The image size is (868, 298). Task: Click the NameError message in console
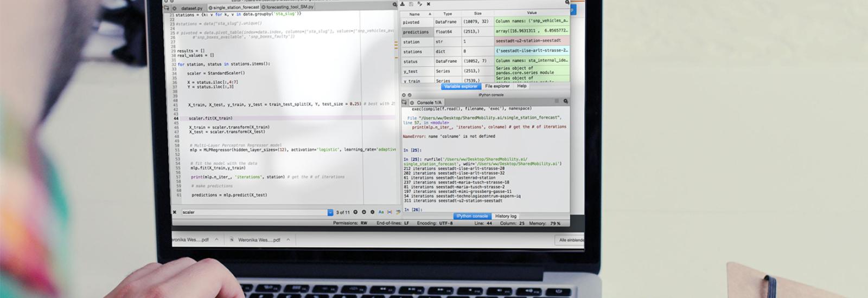pyautogui.click(x=449, y=137)
